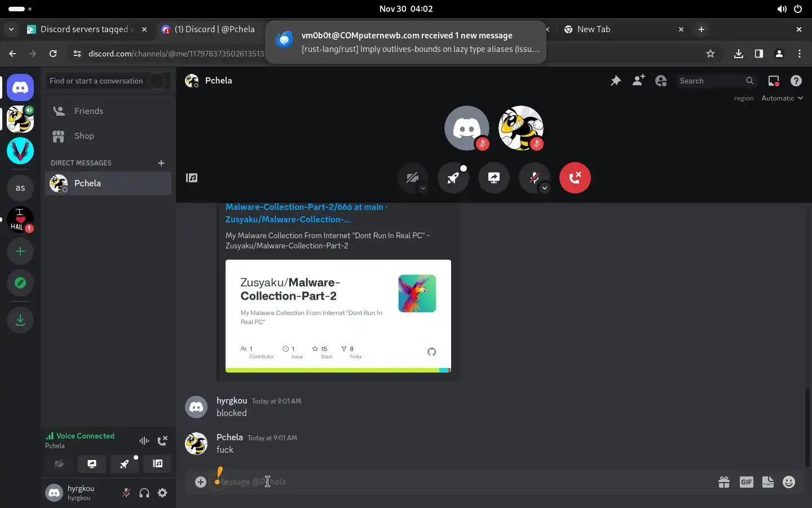Image resolution: width=812 pixels, height=508 pixels.
Task: Share screen from voice connected panel
Action: (x=91, y=464)
